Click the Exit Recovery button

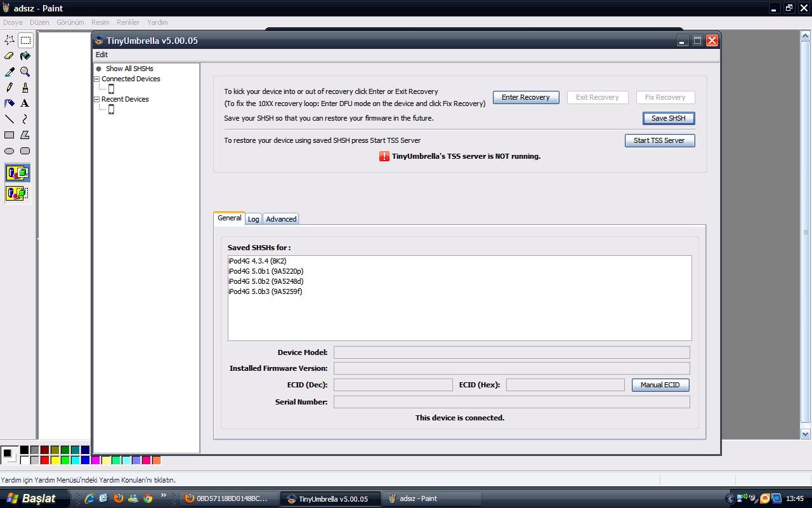tap(597, 97)
